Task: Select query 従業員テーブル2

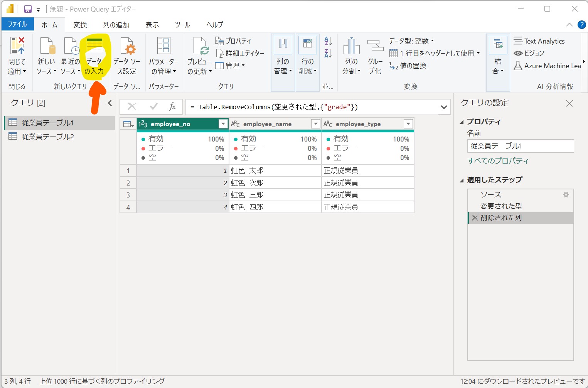Action: [59, 137]
